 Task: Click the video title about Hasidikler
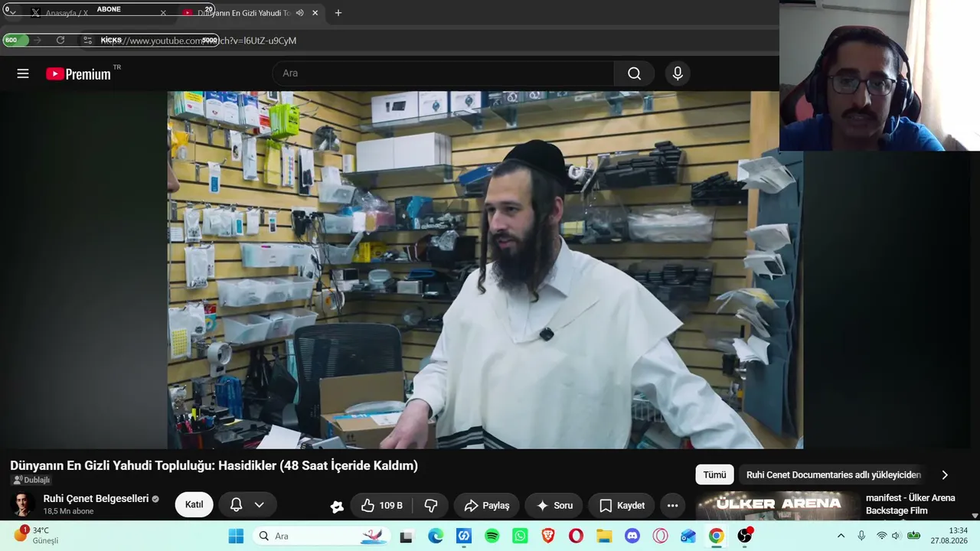214,465
